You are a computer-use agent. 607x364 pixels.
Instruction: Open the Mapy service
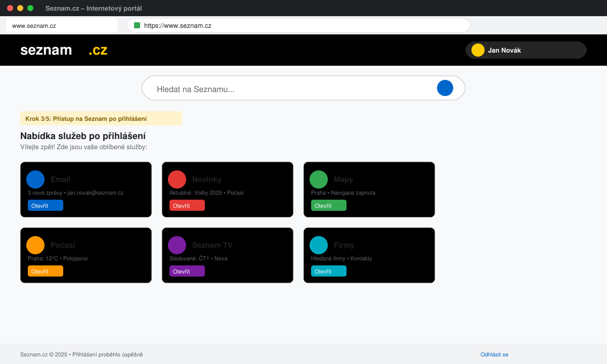(329, 205)
